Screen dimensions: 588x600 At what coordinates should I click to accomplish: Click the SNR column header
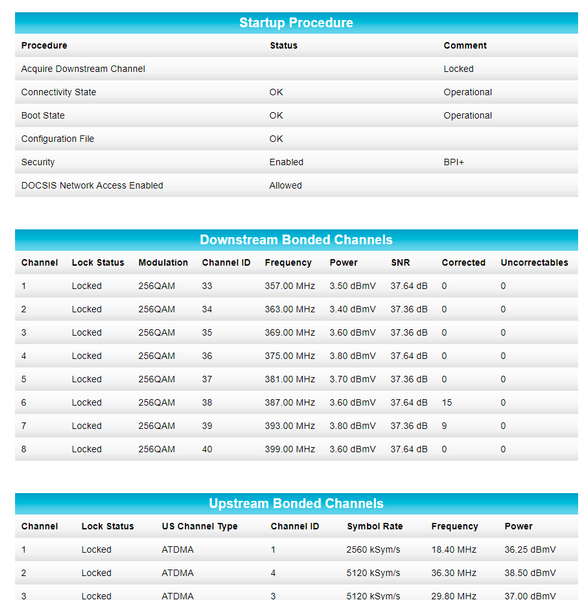[x=400, y=262]
